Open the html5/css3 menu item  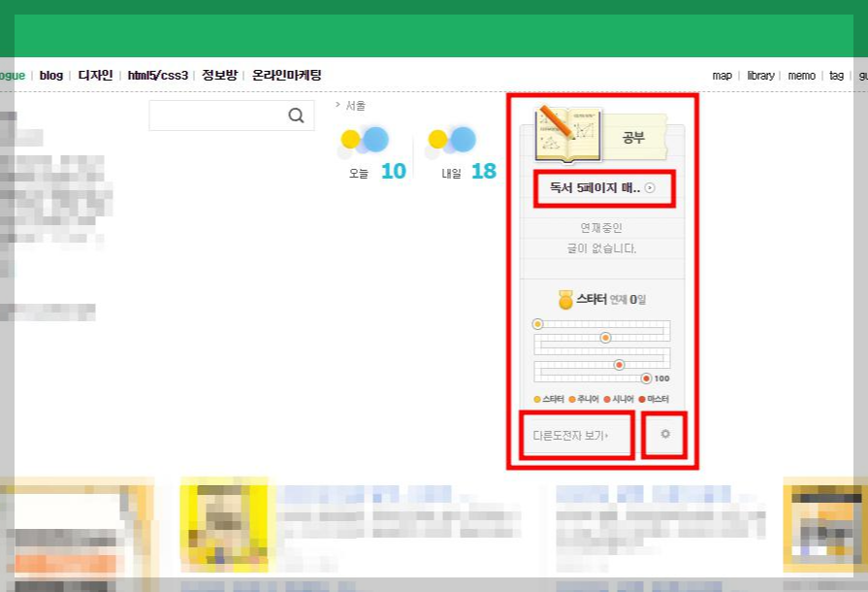pyautogui.click(x=158, y=75)
